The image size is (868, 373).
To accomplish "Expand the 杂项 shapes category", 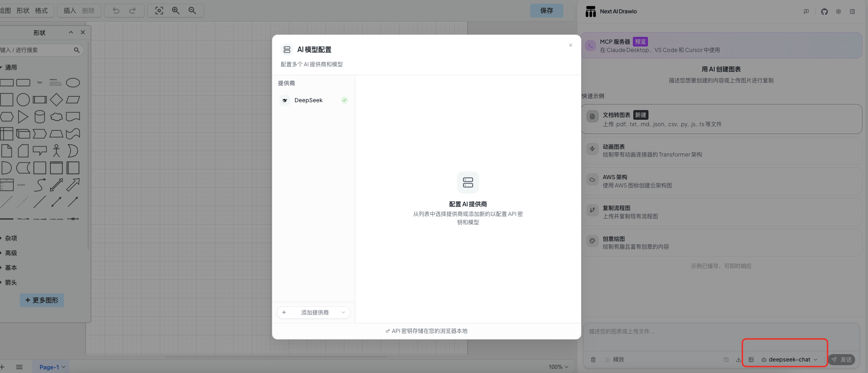I will (11, 239).
